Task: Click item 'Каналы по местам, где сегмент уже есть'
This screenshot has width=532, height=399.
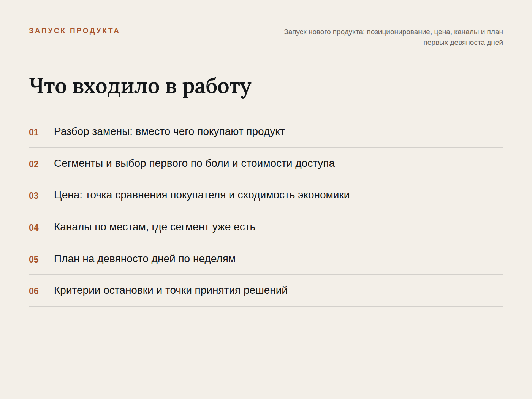Action: pos(155,227)
